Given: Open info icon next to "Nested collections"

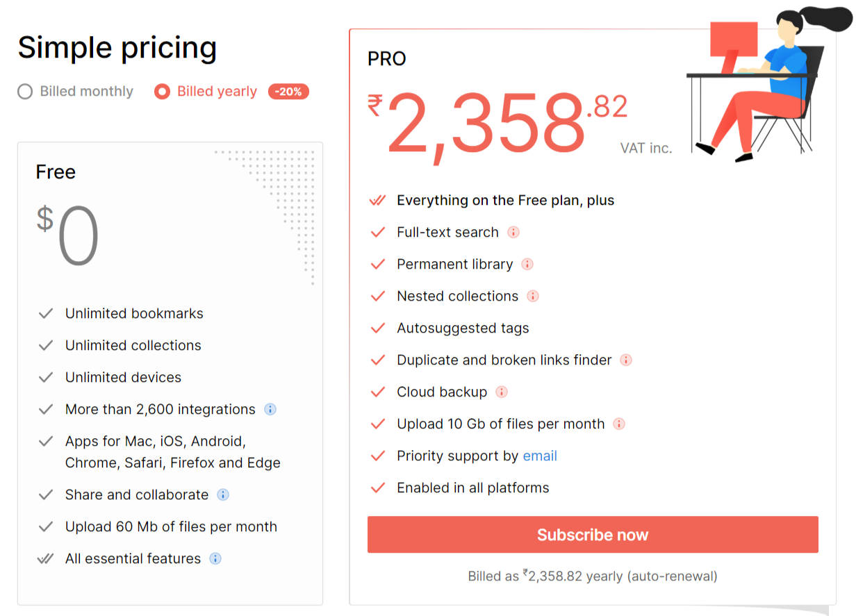Looking at the screenshot, I should coord(533,296).
